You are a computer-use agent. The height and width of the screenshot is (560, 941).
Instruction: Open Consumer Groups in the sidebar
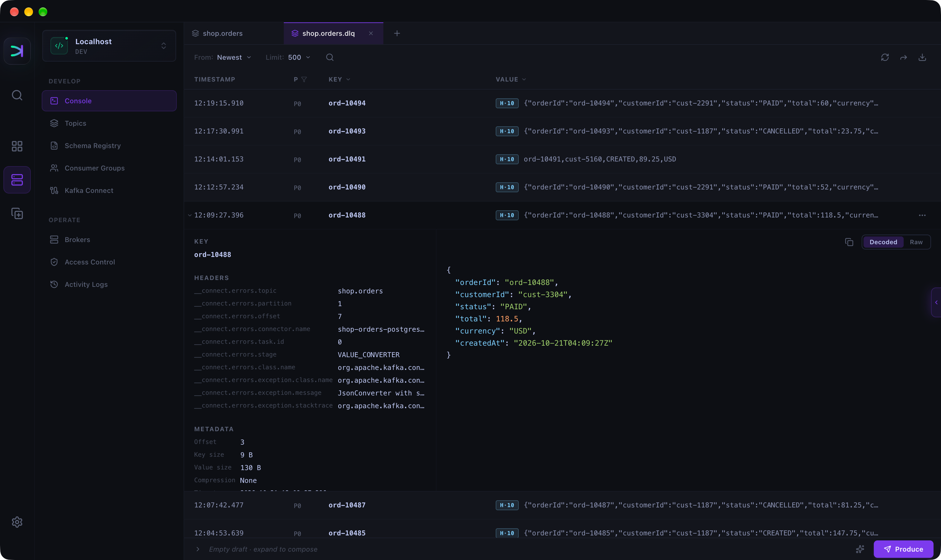pos(109,168)
